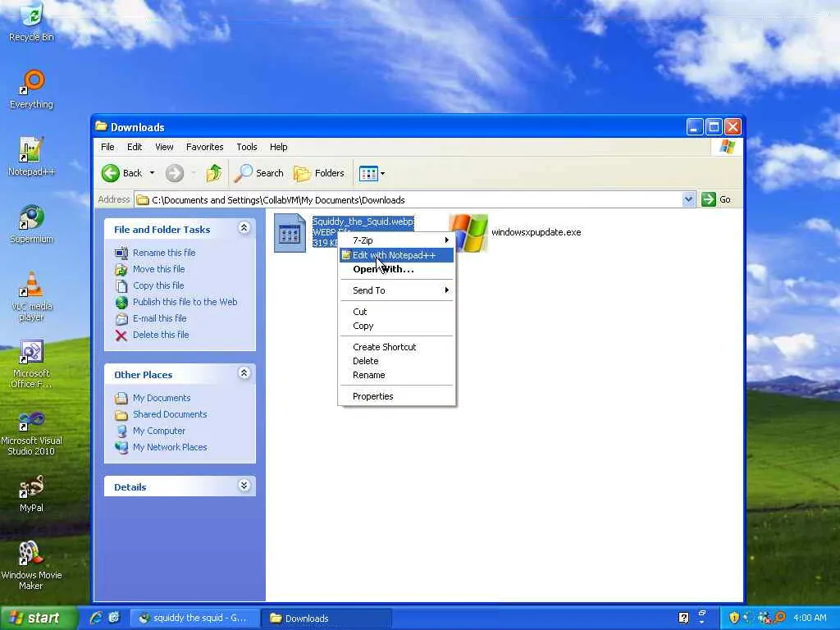Viewport: 840px width, 630px height.
Task: Go up one folder level
Action: pyautogui.click(x=214, y=173)
